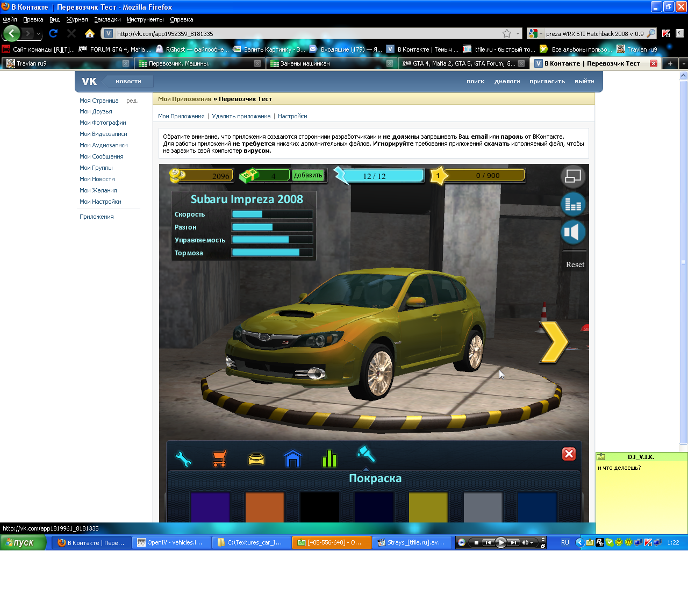Click the blue lightning energy icon
This screenshot has height=616, width=688.
coord(342,175)
